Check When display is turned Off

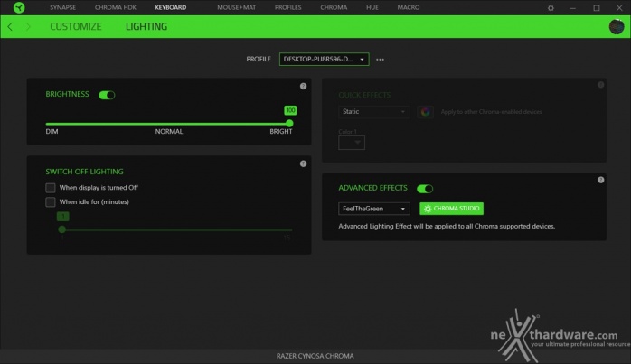[51, 188]
